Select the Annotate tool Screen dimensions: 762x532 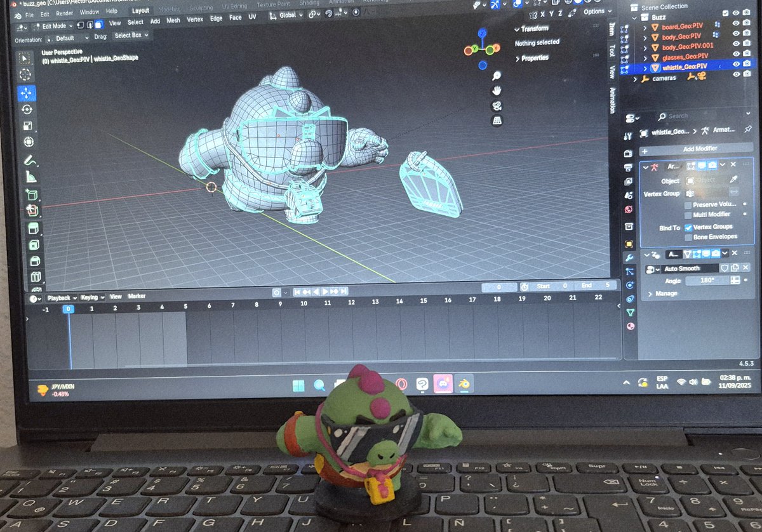pos(29,161)
